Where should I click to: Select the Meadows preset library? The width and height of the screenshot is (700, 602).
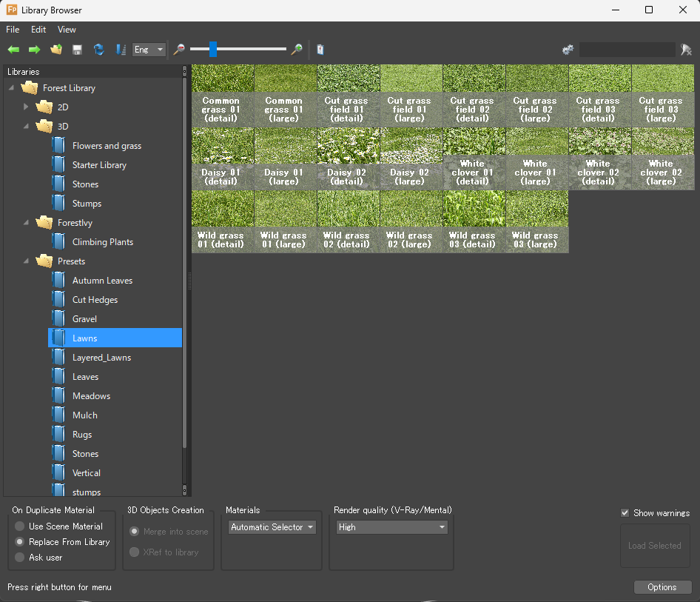[x=91, y=396]
